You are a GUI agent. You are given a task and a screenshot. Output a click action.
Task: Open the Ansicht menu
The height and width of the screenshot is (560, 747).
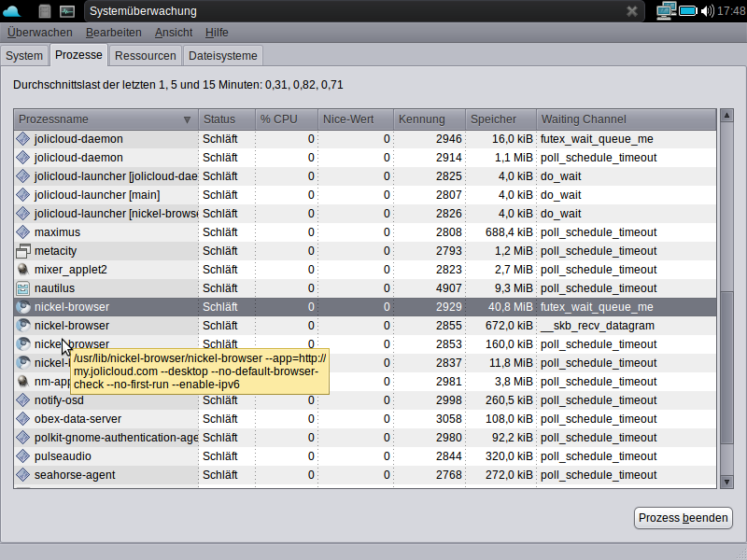pos(174,33)
